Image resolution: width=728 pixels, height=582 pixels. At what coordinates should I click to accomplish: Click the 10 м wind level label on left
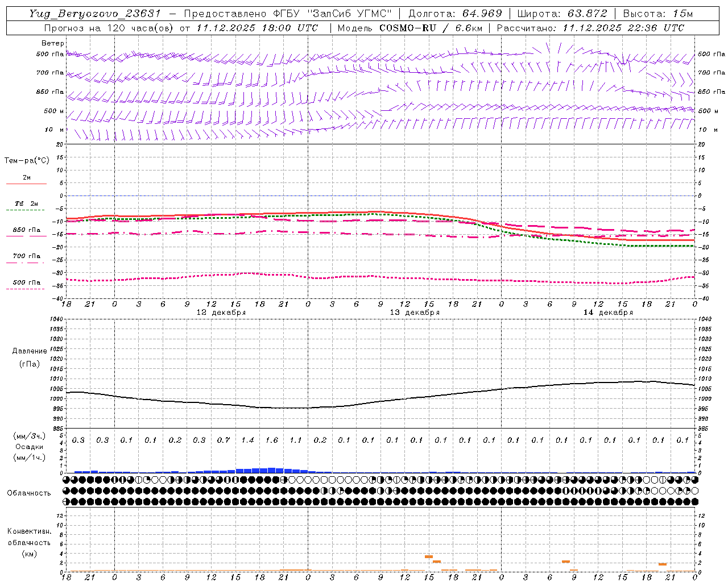(55, 130)
